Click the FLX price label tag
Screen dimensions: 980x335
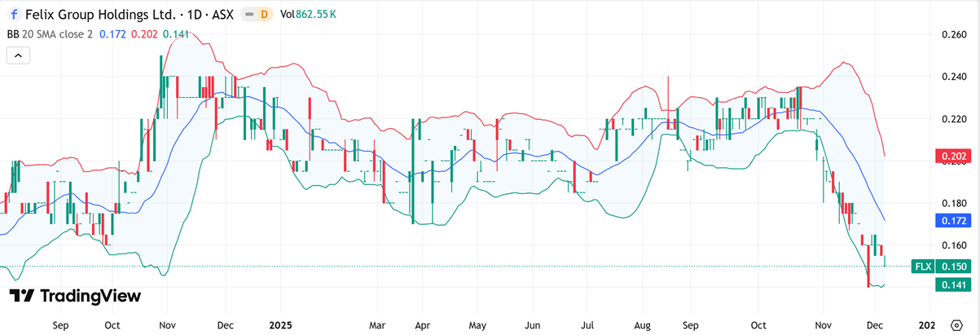[x=923, y=267]
